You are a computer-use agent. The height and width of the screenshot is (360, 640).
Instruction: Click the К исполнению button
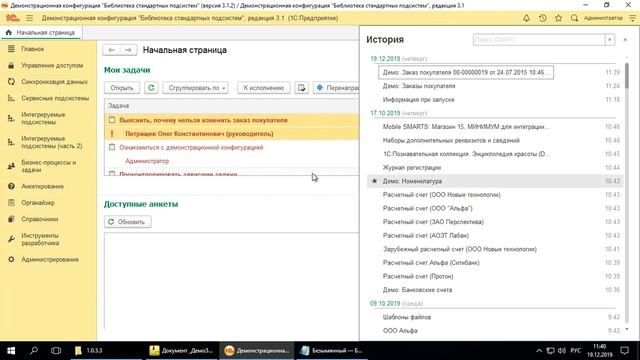[x=264, y=88]
